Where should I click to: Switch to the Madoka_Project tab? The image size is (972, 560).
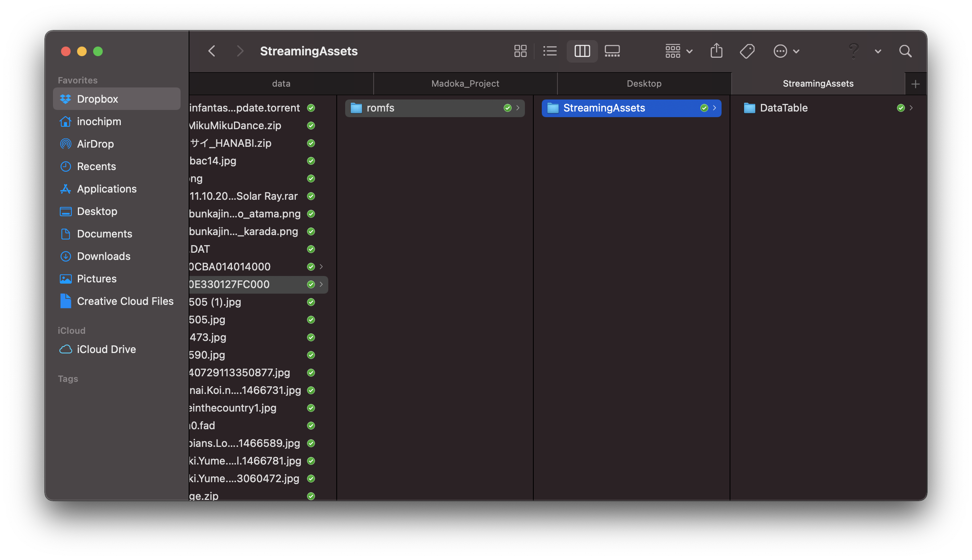(465, 83)
